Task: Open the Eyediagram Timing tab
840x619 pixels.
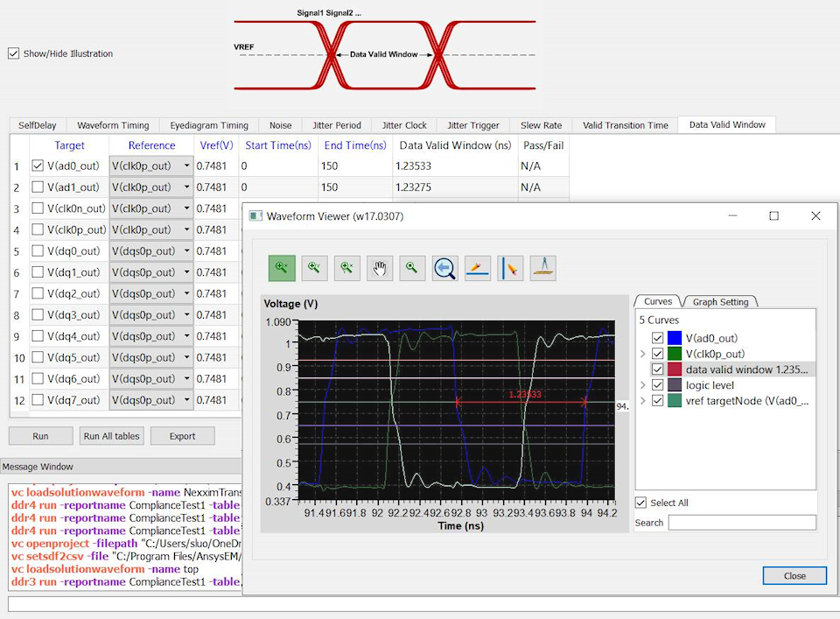Action: pos(209,125)
